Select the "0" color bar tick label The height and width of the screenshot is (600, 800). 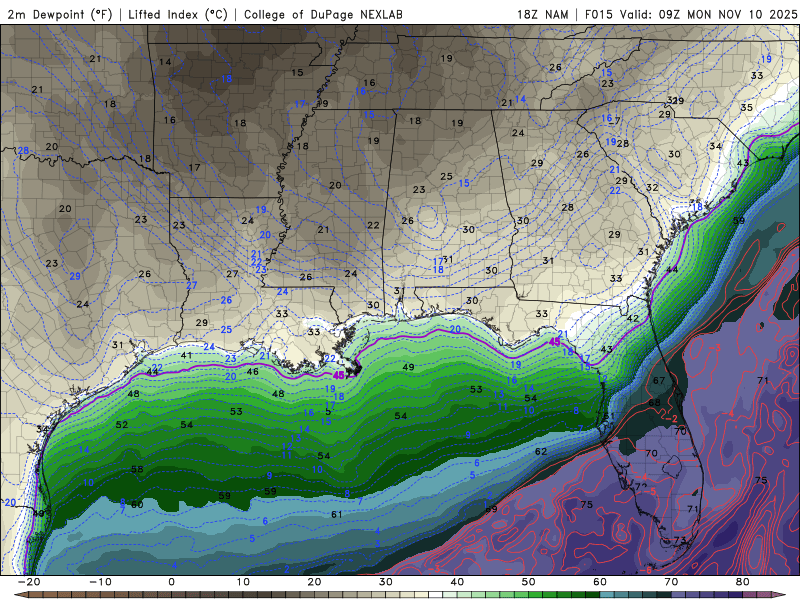pyautogui.click(x=171, y=582)
